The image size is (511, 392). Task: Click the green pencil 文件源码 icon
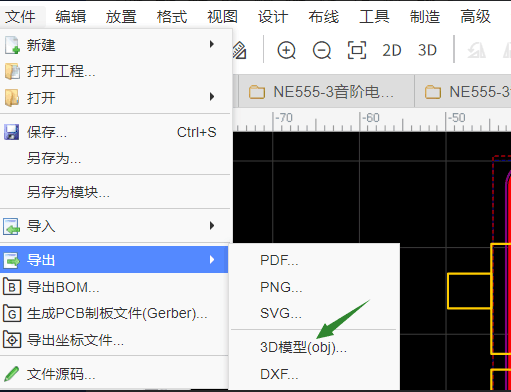[x=12, y=374]
